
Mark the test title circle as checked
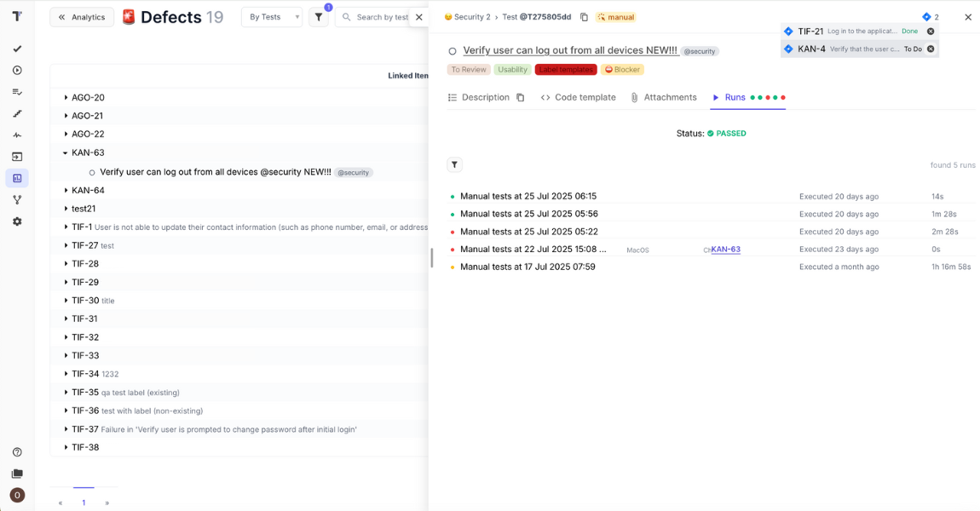(x=452, y=51)
